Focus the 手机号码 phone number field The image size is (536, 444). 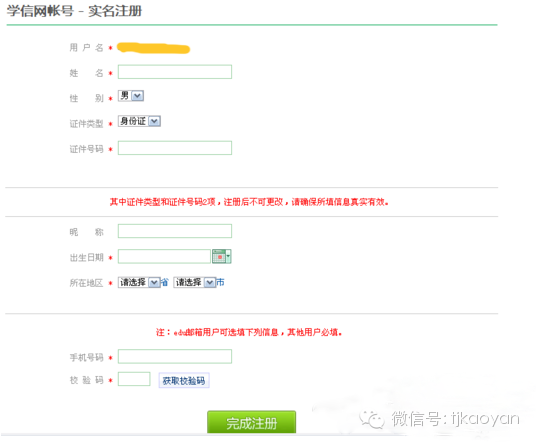pos(175,356)
